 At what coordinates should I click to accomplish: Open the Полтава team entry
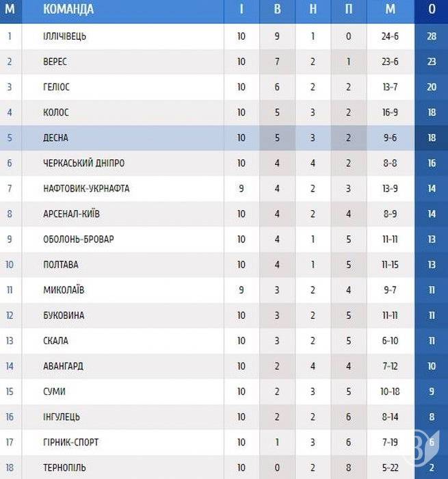click(61, 265)
